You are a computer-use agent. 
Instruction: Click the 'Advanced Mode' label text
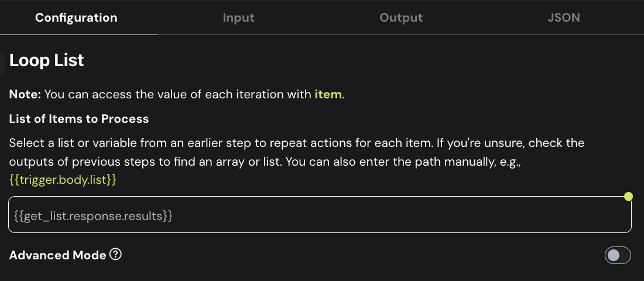click(x=58, y=255)
